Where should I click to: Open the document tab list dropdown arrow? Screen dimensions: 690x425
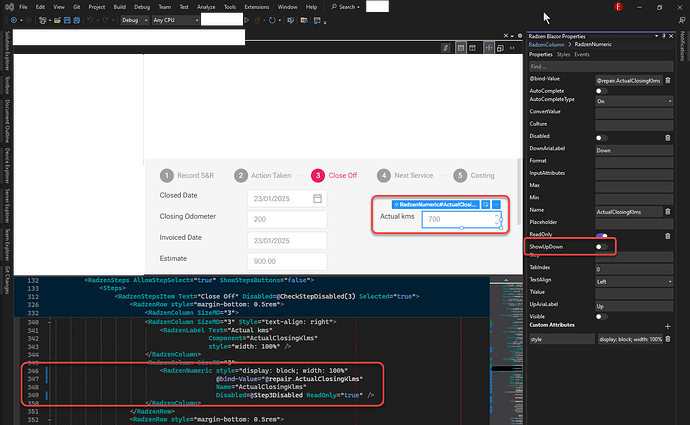pyautogui.click(x=512, y=36)
